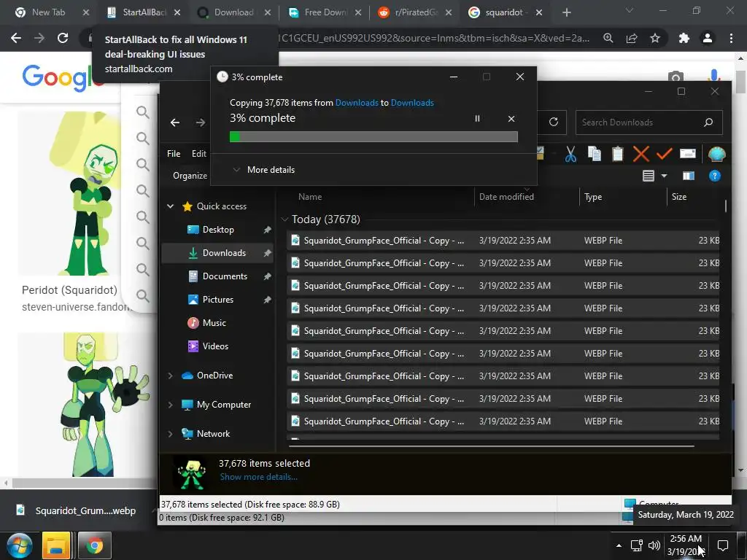Click the teal shell icon in Explorer toolbar
The height and width of the screenshot is (560, 747).
[x=716, y=154]
